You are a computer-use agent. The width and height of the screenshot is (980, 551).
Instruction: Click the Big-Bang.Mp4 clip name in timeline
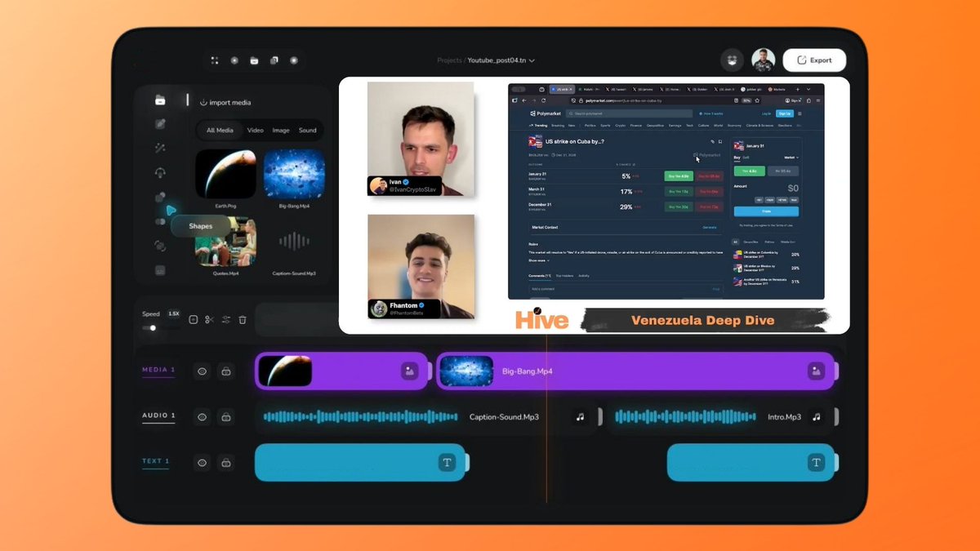coord(527,371)
